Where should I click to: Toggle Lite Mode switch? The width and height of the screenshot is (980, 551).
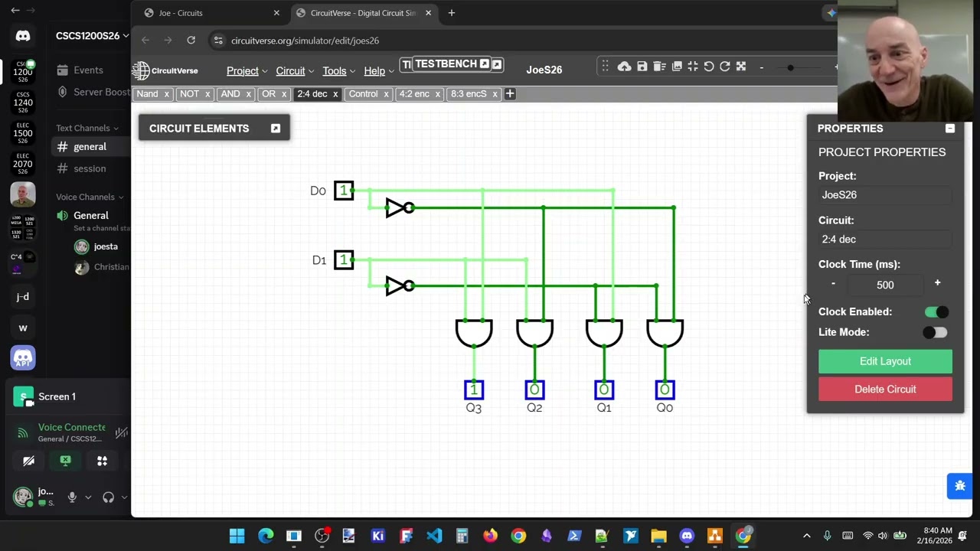click(x=935, y=332)
